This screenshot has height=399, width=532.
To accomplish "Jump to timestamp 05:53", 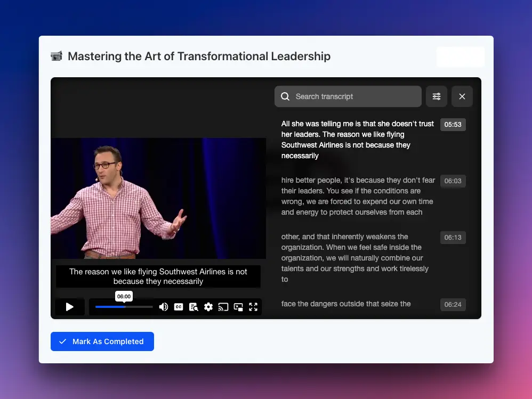I will pyautogui.click(x=453, y=125).
